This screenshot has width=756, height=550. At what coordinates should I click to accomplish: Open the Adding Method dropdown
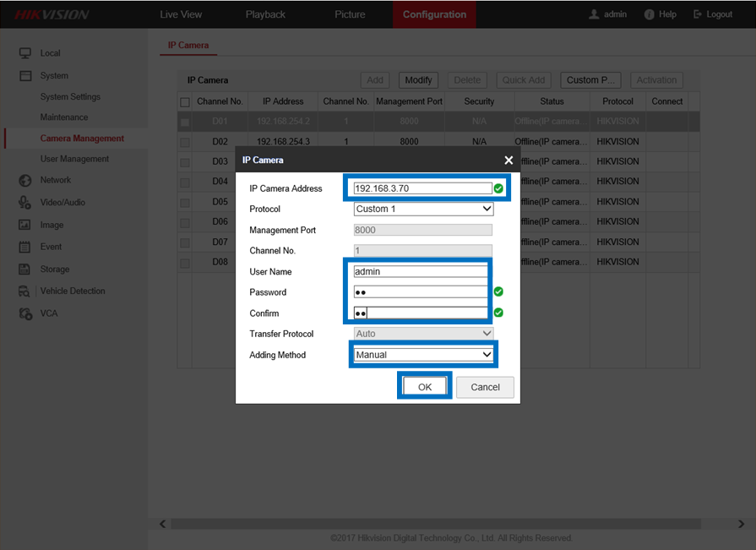point(423,355)
